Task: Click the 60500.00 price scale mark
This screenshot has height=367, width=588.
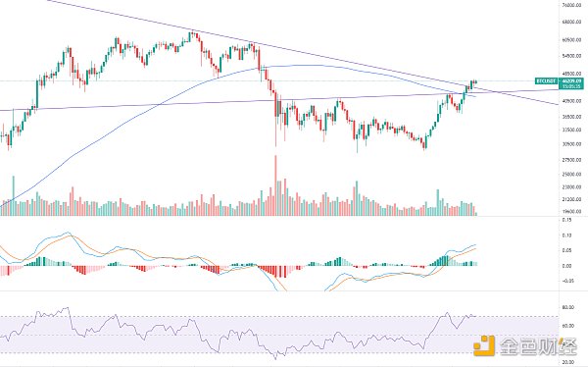Action: [571, 39]
